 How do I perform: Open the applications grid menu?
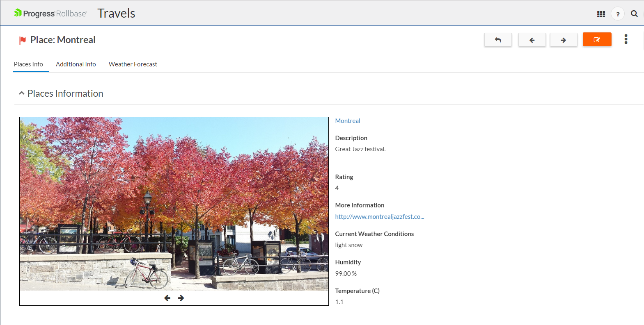pyautogui.click(x=601, y=14)
